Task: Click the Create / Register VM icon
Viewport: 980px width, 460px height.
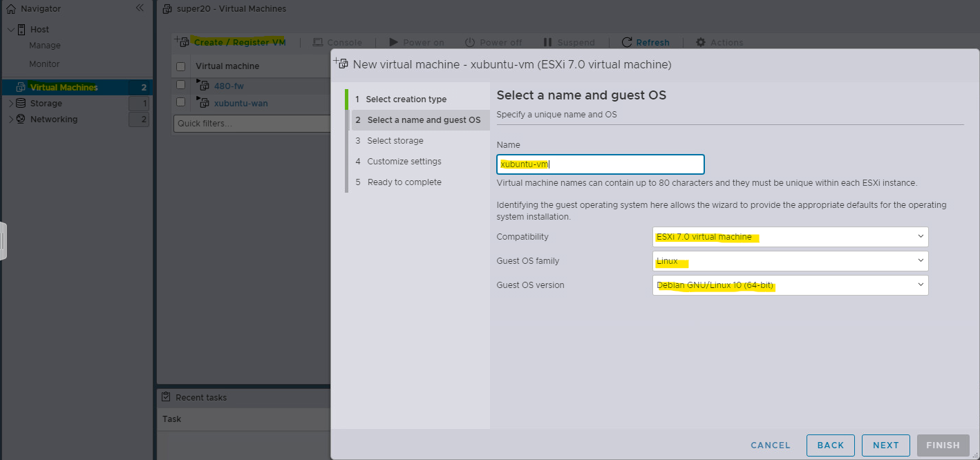Action: [x=181, y=42]
